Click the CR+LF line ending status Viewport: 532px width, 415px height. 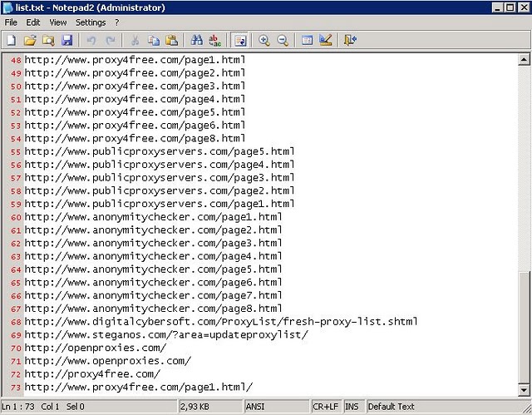pos(325,407)
